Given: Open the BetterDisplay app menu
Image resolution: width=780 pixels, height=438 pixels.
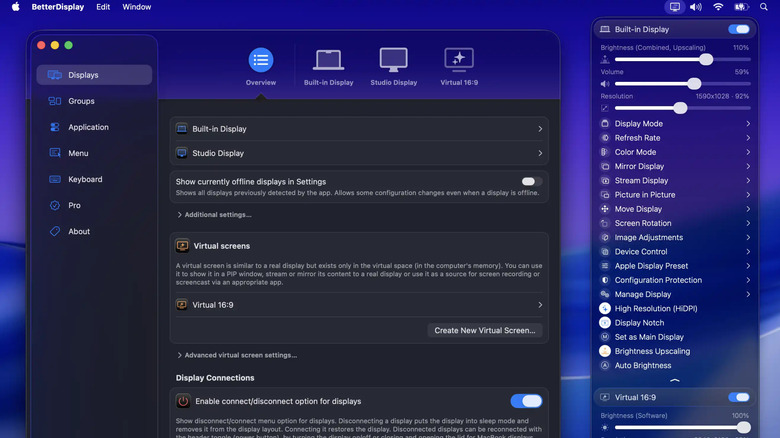Looking at the screenshot, I should click(58, 7).
